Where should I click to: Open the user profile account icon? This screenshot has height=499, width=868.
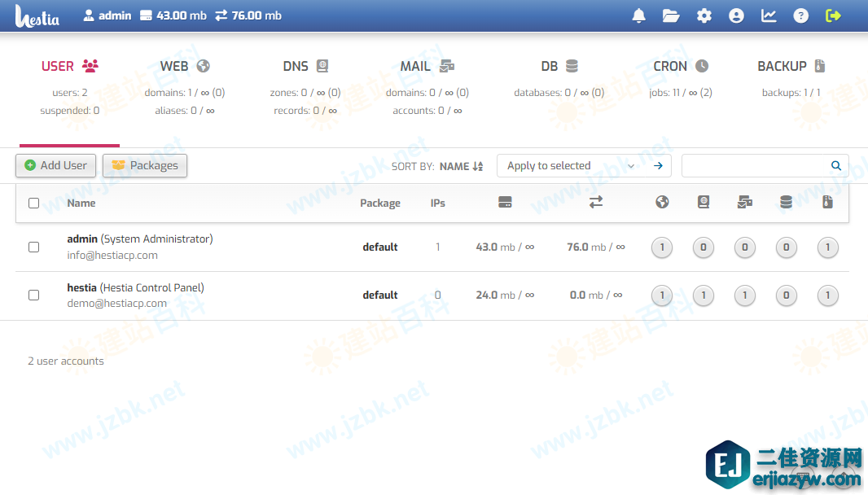736,15
